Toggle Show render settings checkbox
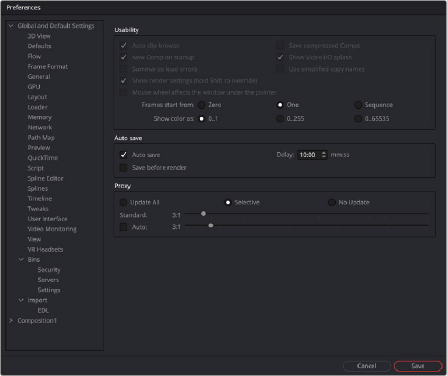 pos(124,81)
